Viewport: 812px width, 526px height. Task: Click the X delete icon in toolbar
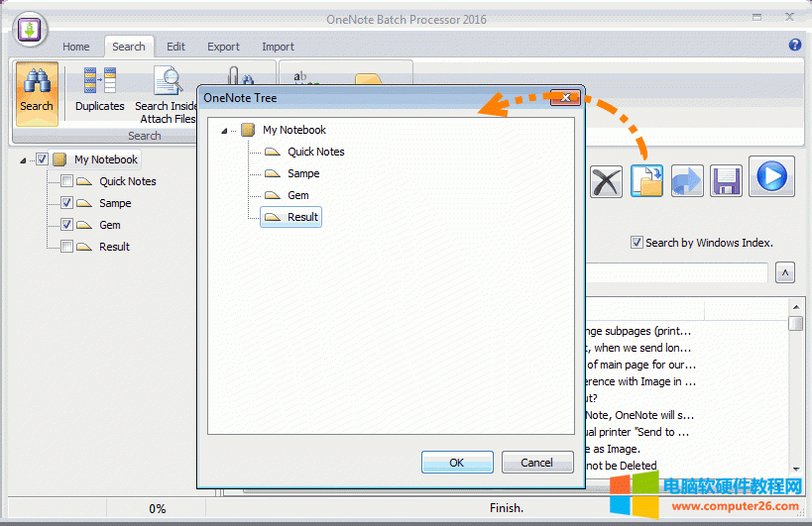(606, 181)
